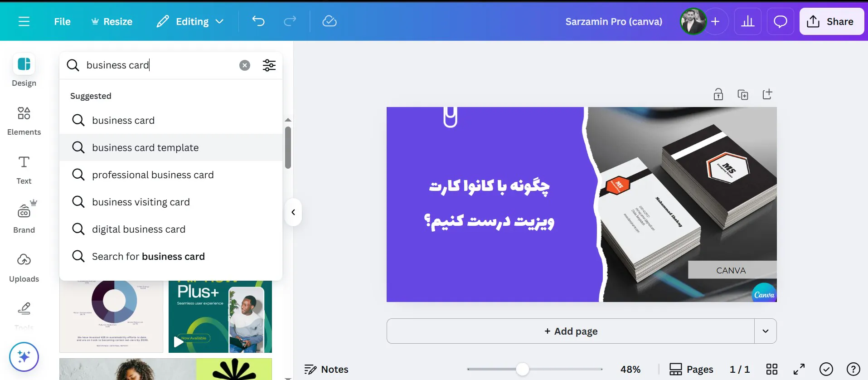Open the comments speech bubble
Screen dimensions: 868x380
[x=780, y=21]
